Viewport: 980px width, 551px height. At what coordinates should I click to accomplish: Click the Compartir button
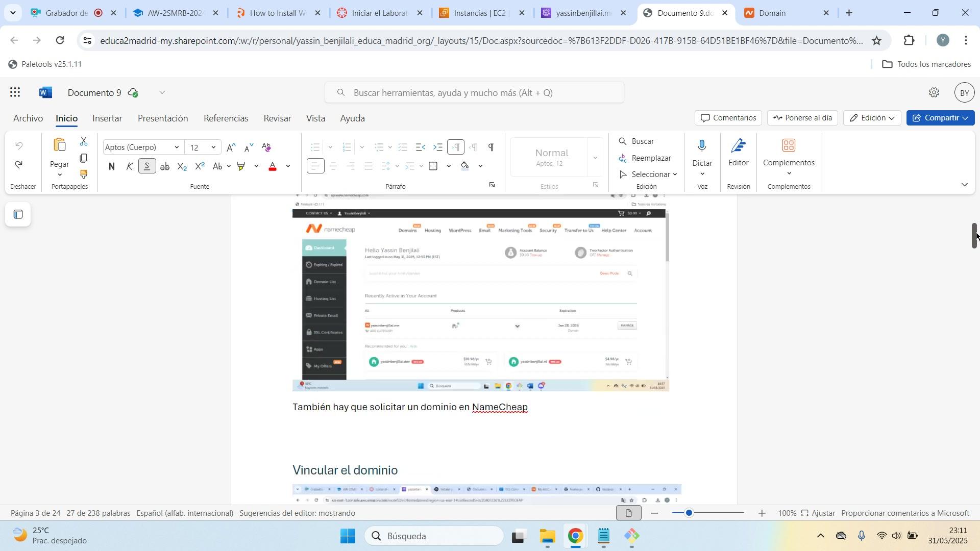(936, 118)
